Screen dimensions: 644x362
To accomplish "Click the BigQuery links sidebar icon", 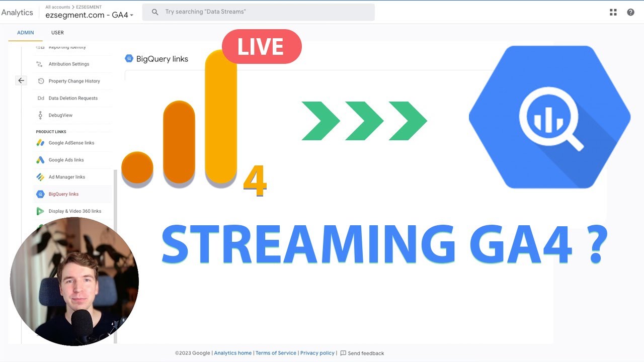I will coord(40,194).
